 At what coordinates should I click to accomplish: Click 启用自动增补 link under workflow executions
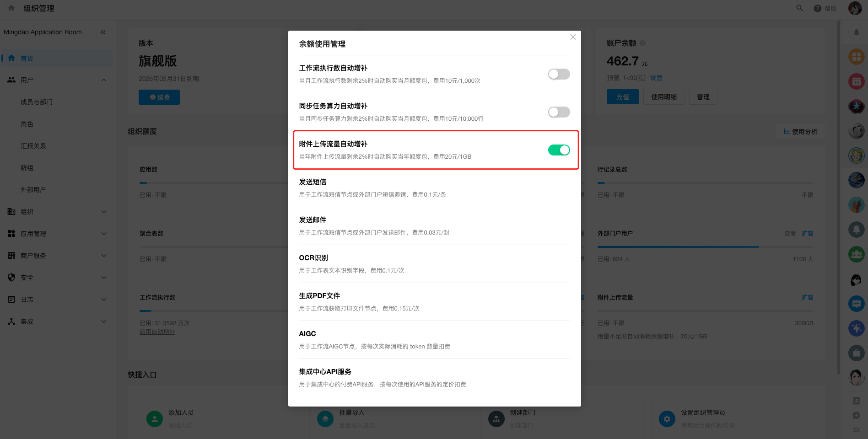(157, 332)
